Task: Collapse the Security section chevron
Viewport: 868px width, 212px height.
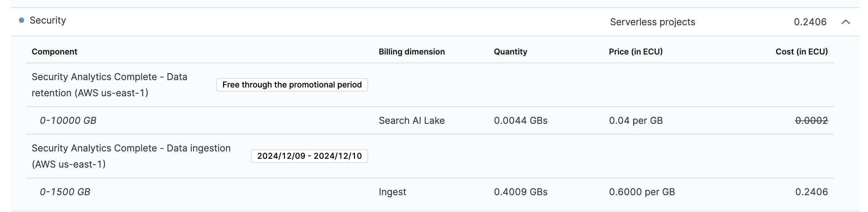Action: tap(845, 22)
